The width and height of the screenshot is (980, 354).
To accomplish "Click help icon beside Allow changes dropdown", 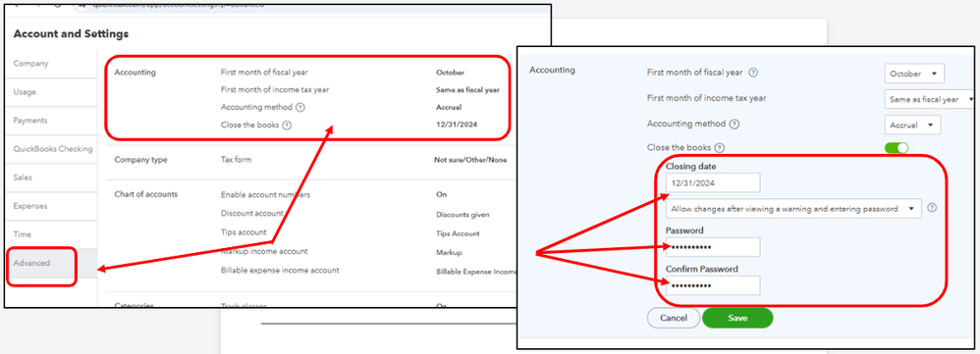I will pos(932,208).
